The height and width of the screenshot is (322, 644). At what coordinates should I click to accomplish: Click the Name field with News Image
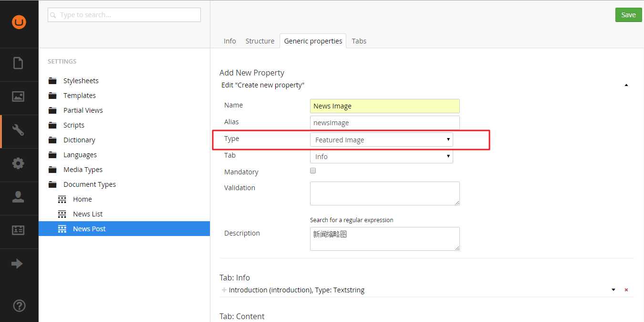point(385,106)
